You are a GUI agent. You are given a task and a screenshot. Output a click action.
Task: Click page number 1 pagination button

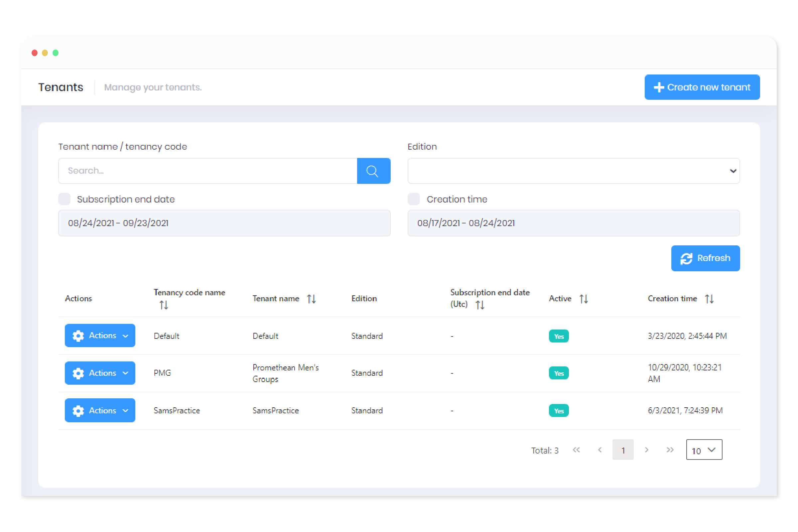click(623, 450)
